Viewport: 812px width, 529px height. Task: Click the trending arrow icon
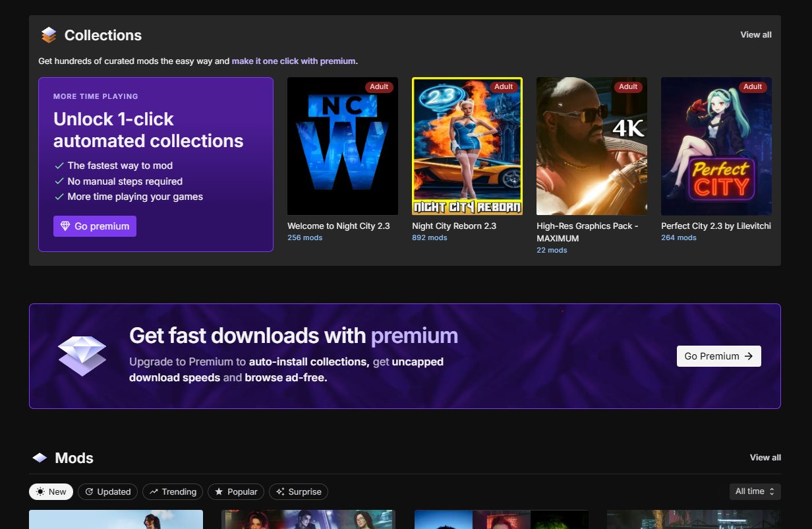coord(154,491)
